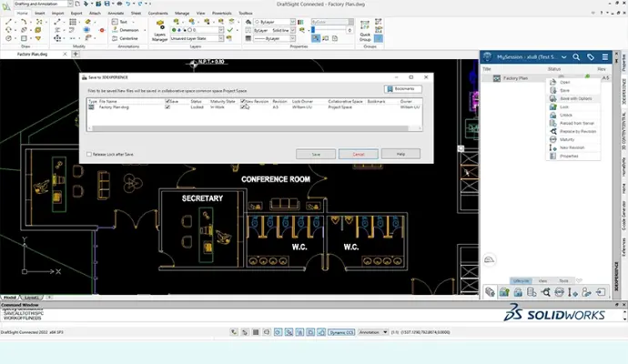Choose Open in context menu

tap(572, 82)
